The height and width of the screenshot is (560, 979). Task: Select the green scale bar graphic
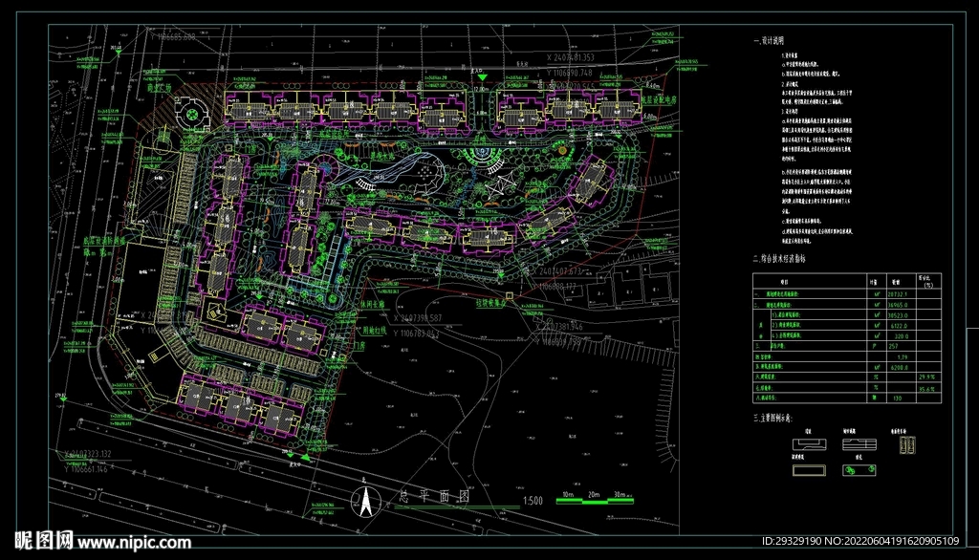[595, 502]
